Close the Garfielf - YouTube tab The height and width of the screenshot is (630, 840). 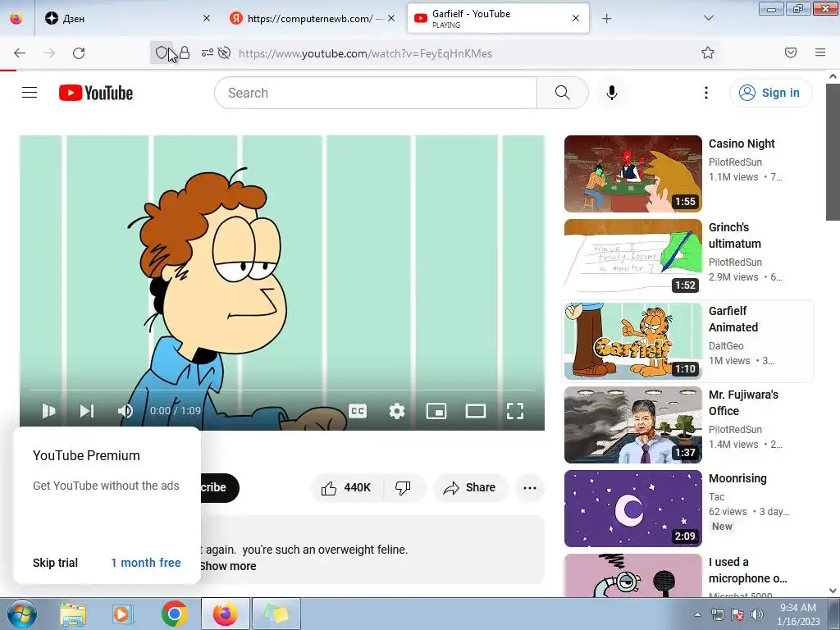576,18
